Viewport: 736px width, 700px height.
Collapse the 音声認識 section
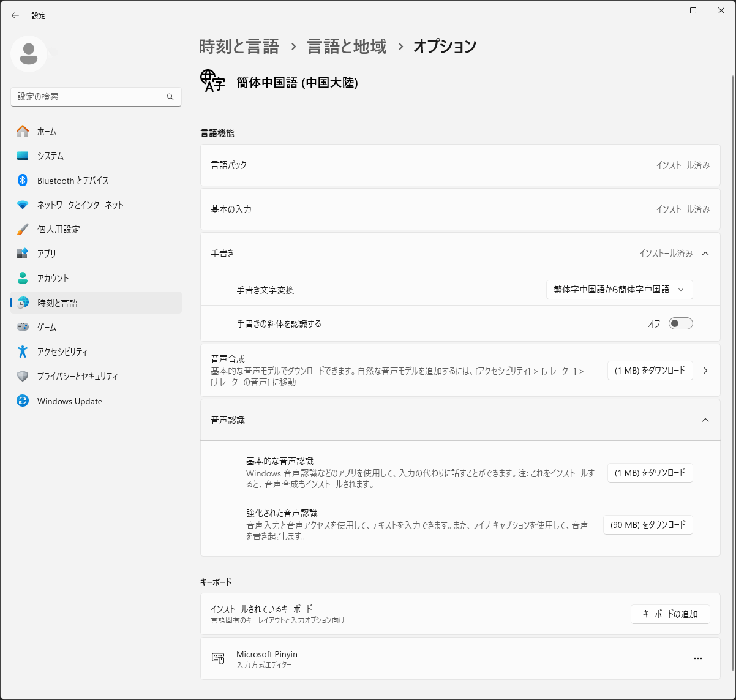(x=705, y=420)
